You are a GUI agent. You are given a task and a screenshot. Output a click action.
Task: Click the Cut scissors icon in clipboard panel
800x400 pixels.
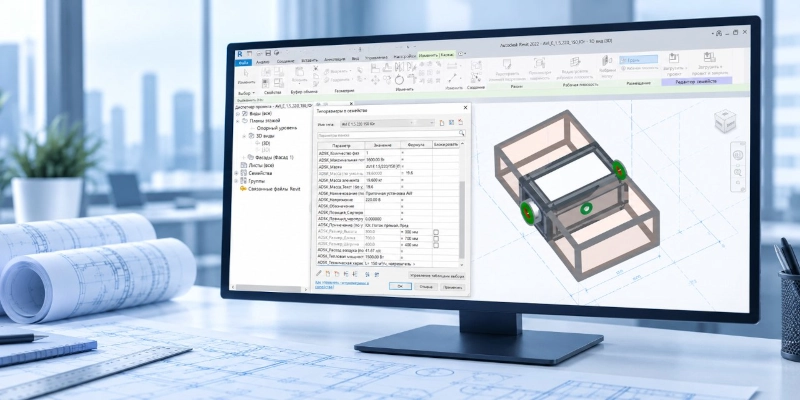pyautogui.click(x=315, y=68)
